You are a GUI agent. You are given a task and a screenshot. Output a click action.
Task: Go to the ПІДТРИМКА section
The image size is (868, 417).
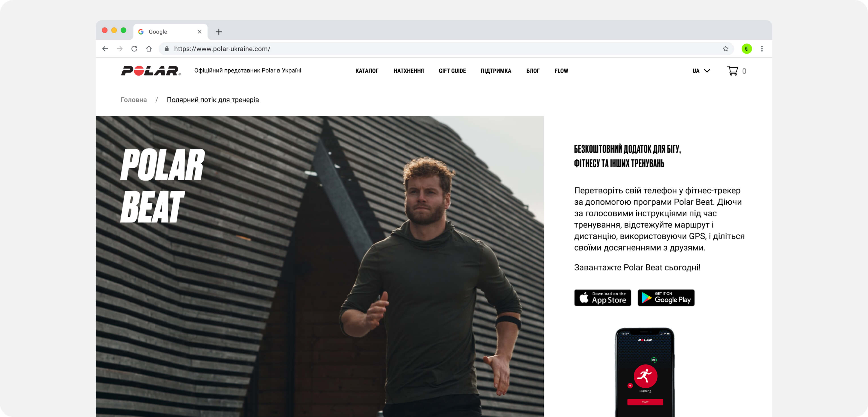(496, 71)
